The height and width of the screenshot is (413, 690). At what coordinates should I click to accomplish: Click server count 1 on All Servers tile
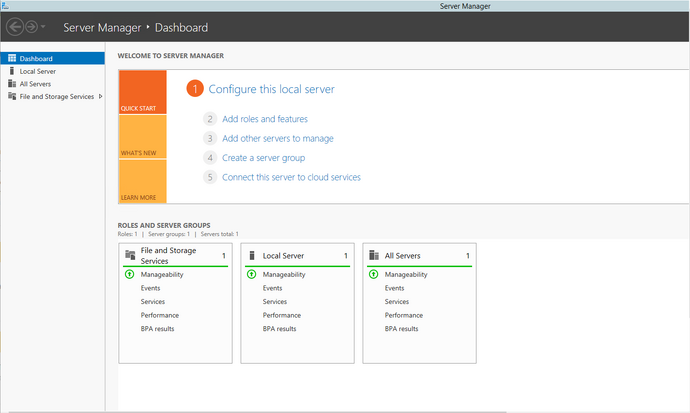tap(468, 256)
